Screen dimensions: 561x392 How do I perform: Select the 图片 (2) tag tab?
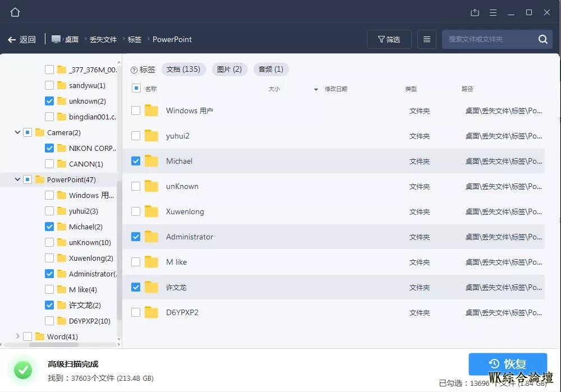point(229,70)
